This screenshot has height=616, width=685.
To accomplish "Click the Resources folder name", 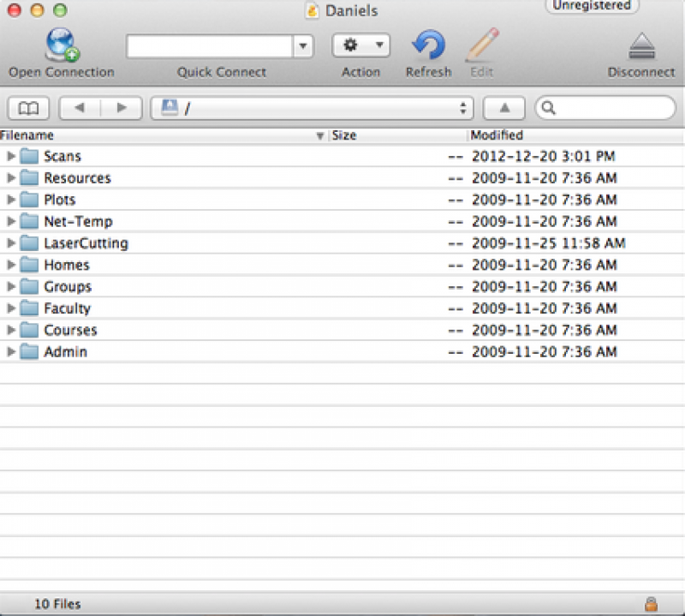I will click(78, 178).
